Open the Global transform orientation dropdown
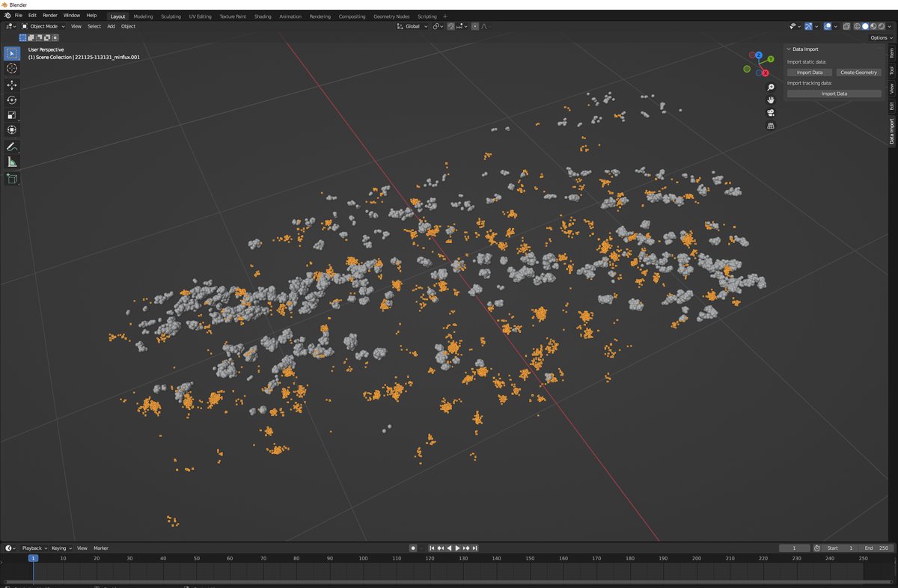The width and height of the screenshot is (898, 588). point(412,26)
